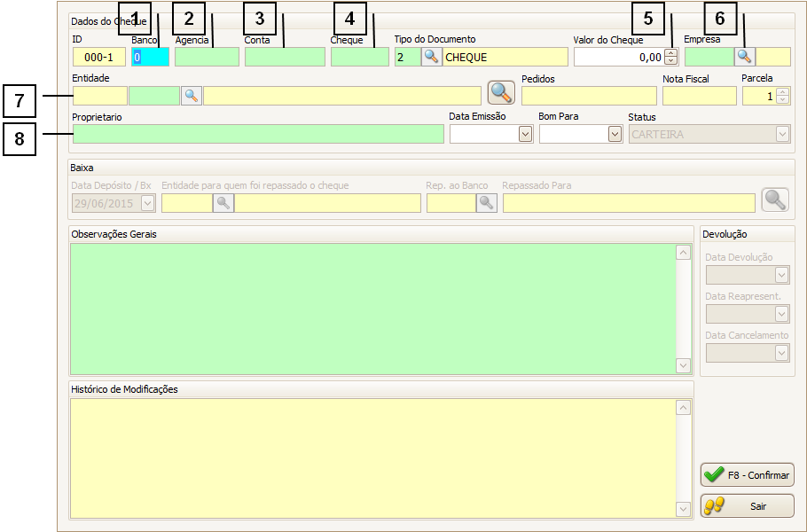Decrease Parcela value with down arrow
The width and height of the screenshot is (807, 532).
coord(782,99)
